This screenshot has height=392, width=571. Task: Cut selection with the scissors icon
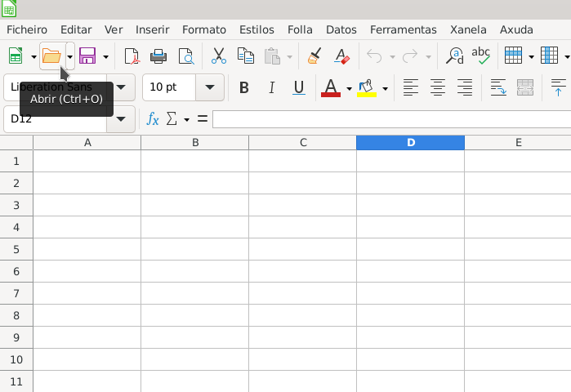point(218,56)
